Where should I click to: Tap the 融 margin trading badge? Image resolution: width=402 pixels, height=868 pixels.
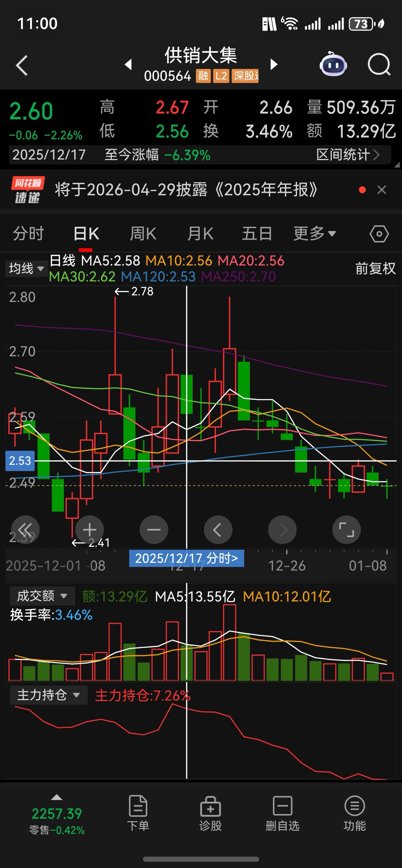point(203,76)
